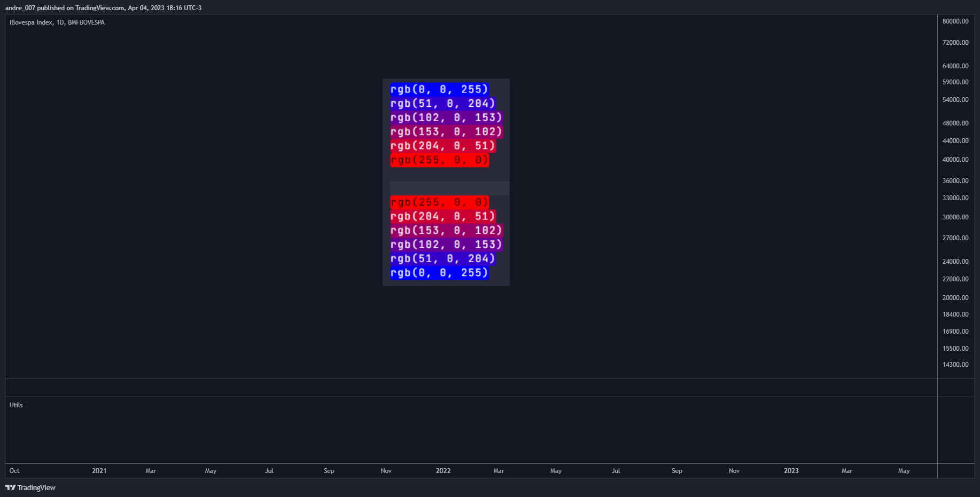Pick the rgb(102, 0, 153) cell in upper table
This screenshot has width=980, height=497.
(446, 117)
